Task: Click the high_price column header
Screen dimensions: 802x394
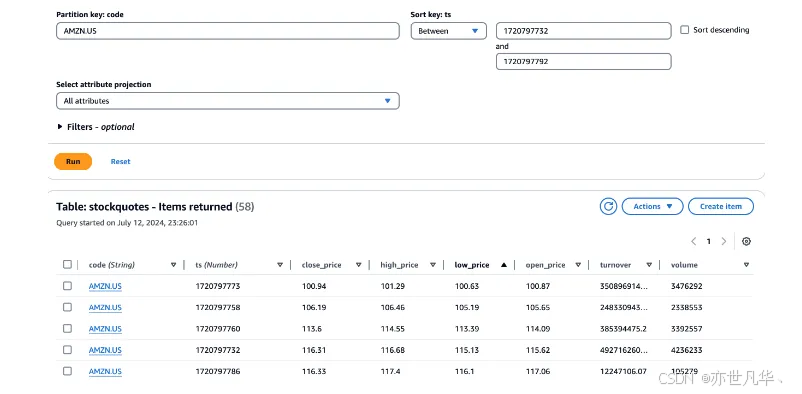Action: click(x=399, y=265)
